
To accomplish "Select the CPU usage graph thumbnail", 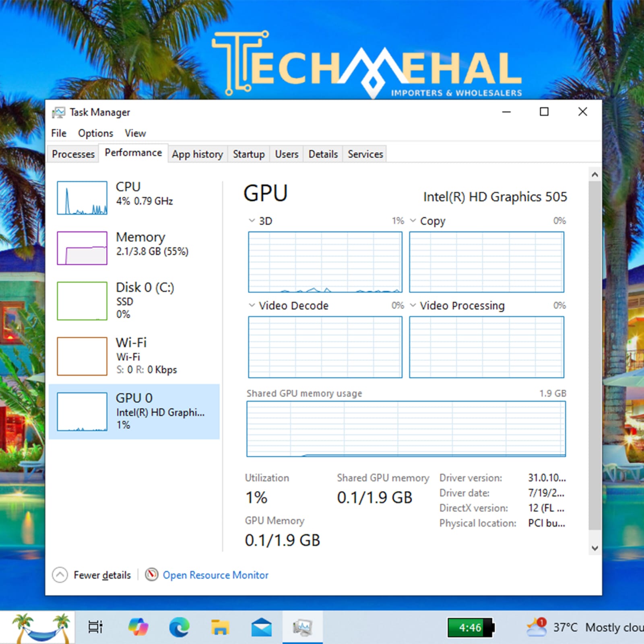I will 82,198.
